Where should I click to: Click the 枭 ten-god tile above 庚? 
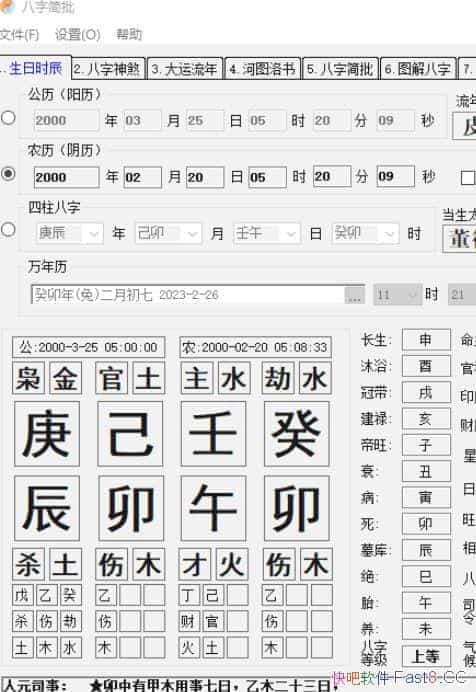[28, 378]
